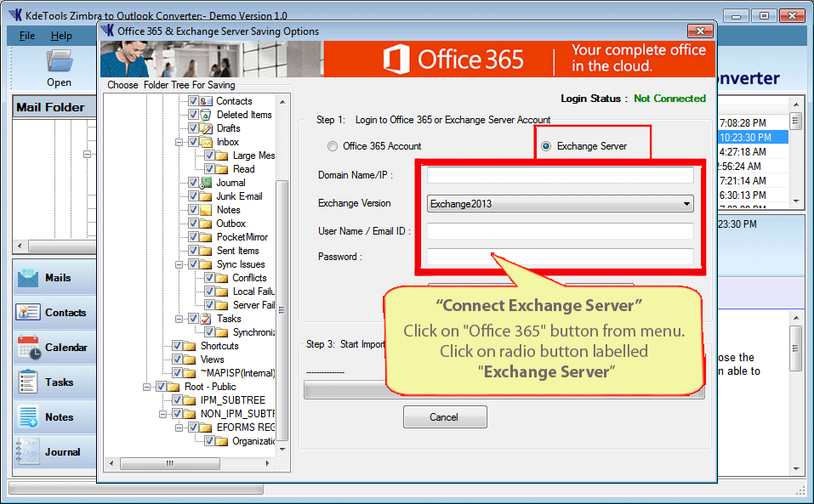Uncheck the Conflicts folder checkbox
The image size is (814, 504).
(x=209, y=278)
